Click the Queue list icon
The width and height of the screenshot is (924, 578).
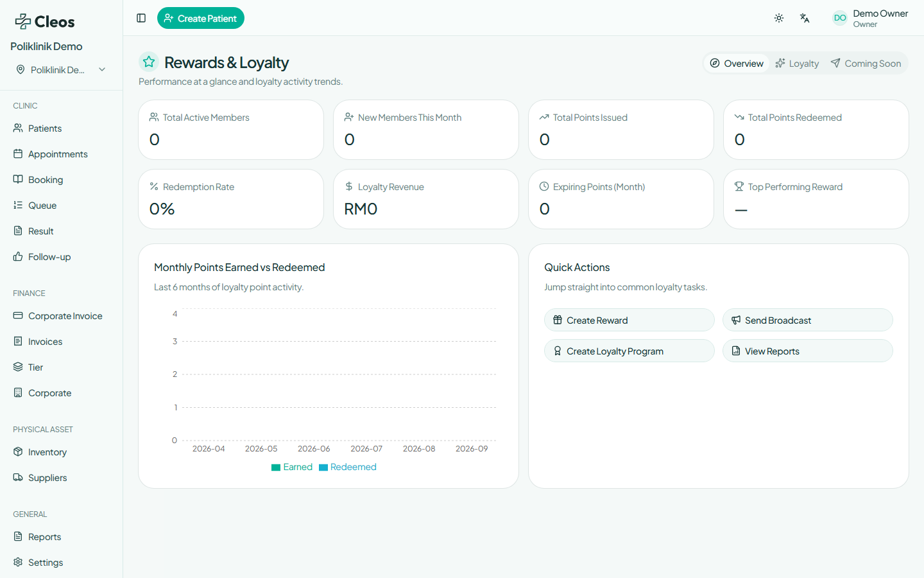(x=18, y=206)
